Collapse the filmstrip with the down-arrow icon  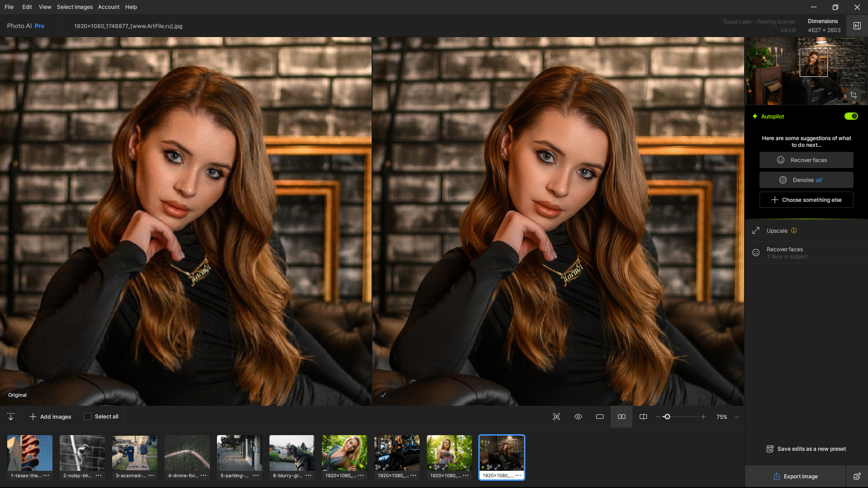11,417
